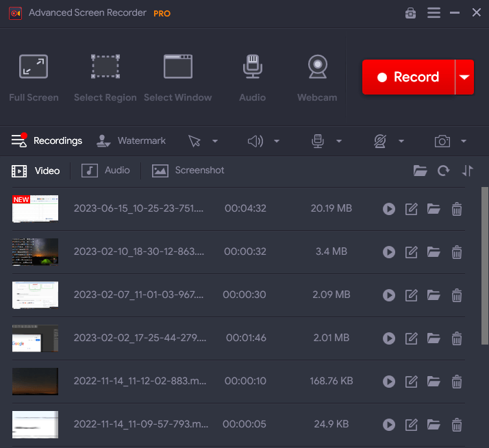Open folder of 2023-02-02 recording
The height and width of the screenshot is (448, 489).
434,338
